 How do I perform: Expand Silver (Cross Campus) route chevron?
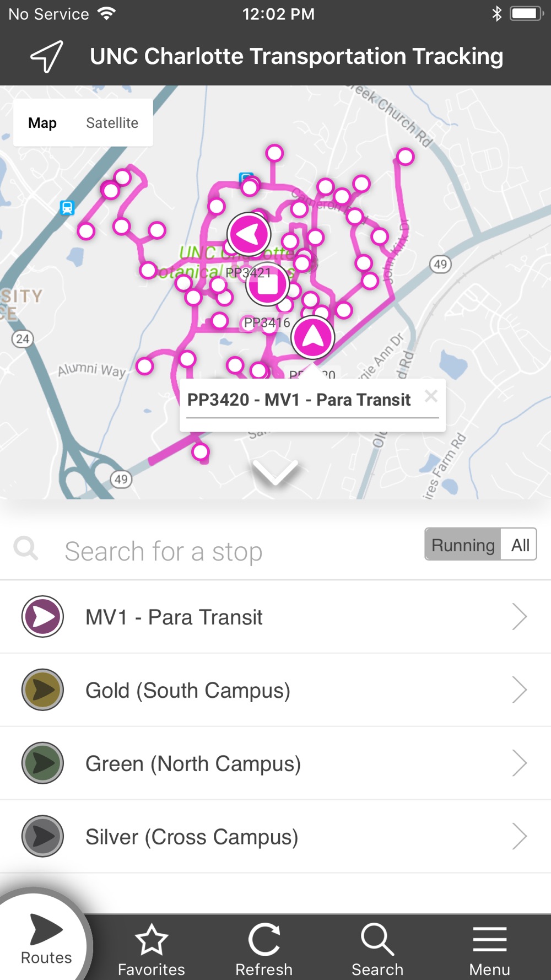point(519,836)
